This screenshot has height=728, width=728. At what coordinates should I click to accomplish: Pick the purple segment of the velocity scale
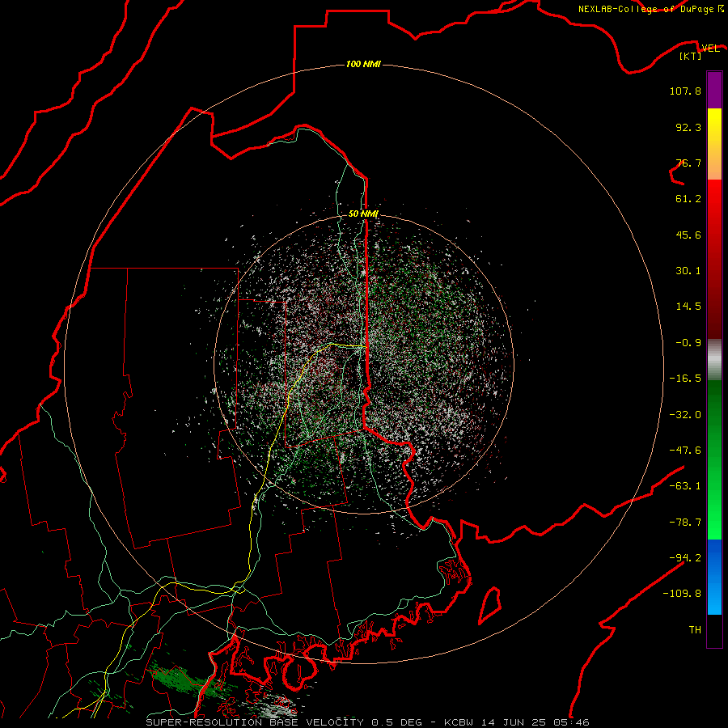(x=714, y=91)
